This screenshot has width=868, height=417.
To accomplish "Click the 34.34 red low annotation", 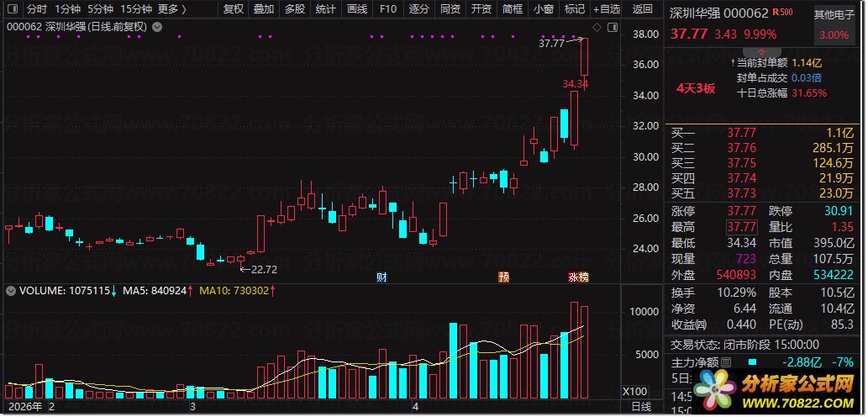I will pyautogui.click(x=575, y=84).
